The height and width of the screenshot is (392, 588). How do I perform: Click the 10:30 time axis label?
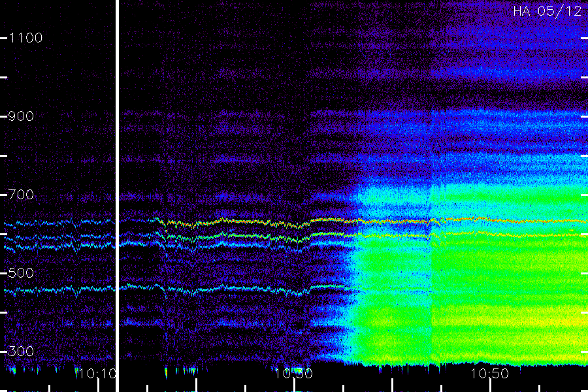point(294,374)
